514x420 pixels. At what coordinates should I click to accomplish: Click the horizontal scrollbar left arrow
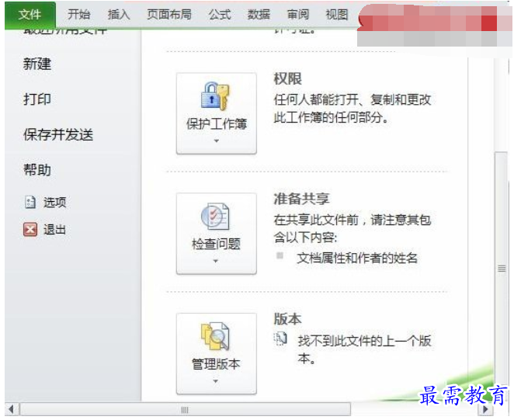(12, 409)
